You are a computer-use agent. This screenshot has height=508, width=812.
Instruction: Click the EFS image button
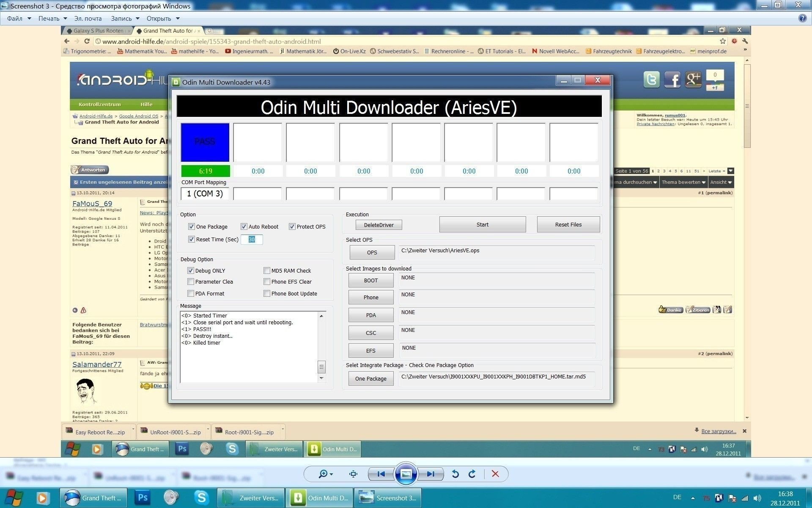pos(371,351)
